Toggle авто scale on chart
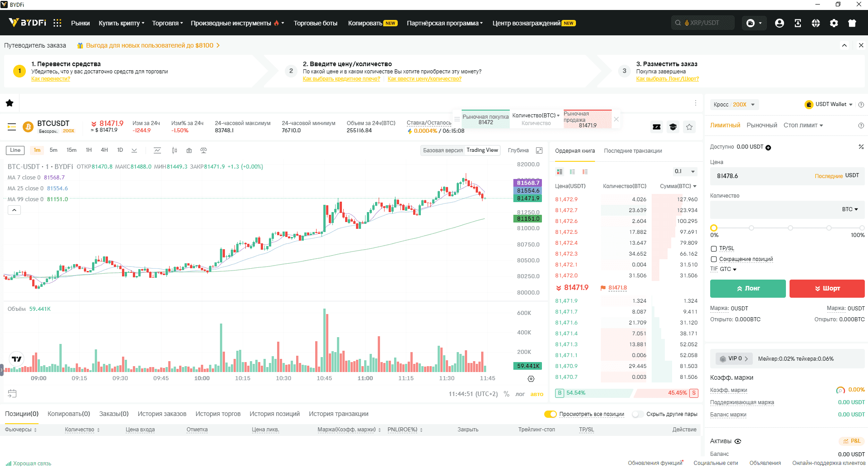Screen dimensions: 868x469 coord(537,394)
